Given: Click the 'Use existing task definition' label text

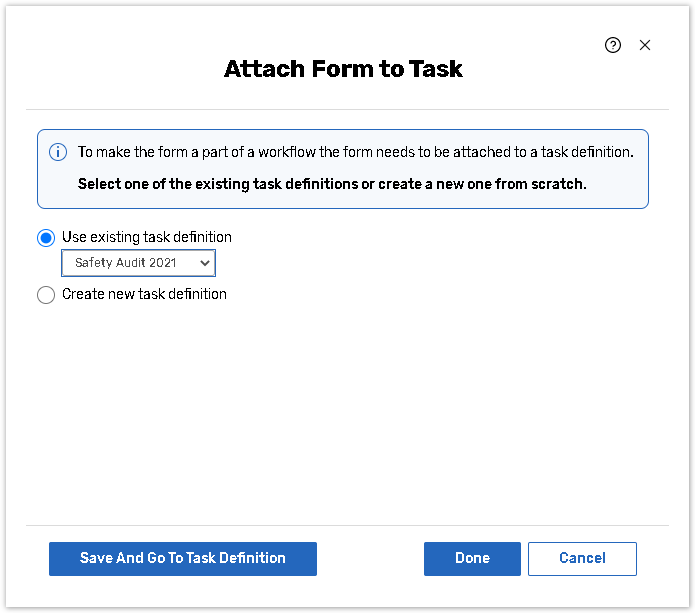Looking at the screenshot, I should coord(147,238).
